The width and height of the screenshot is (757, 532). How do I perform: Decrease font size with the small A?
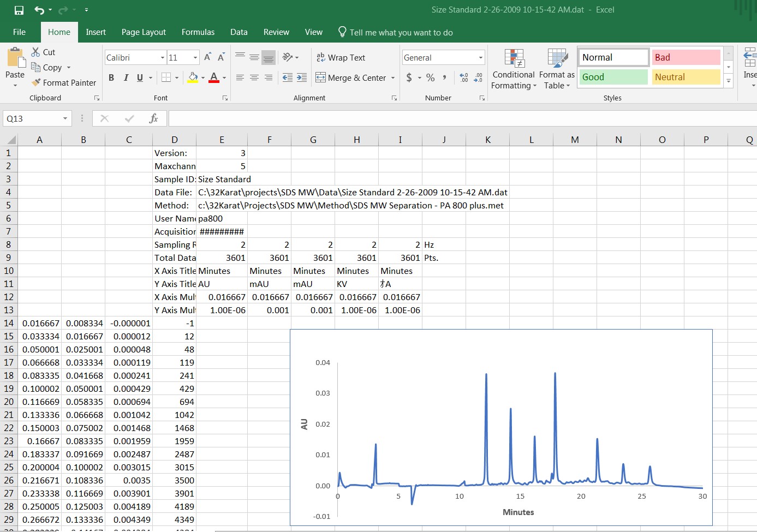click(x=221, y=57)
